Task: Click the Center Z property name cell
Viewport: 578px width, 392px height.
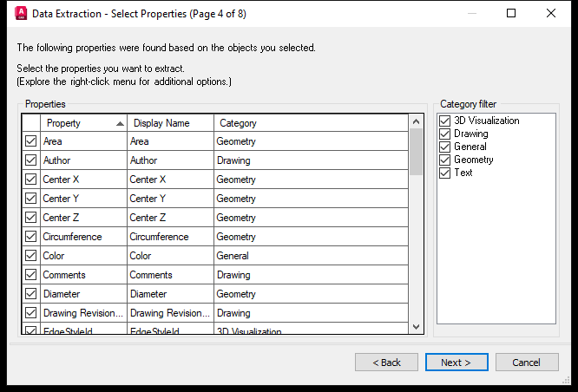Action: [x=83, y=218]
